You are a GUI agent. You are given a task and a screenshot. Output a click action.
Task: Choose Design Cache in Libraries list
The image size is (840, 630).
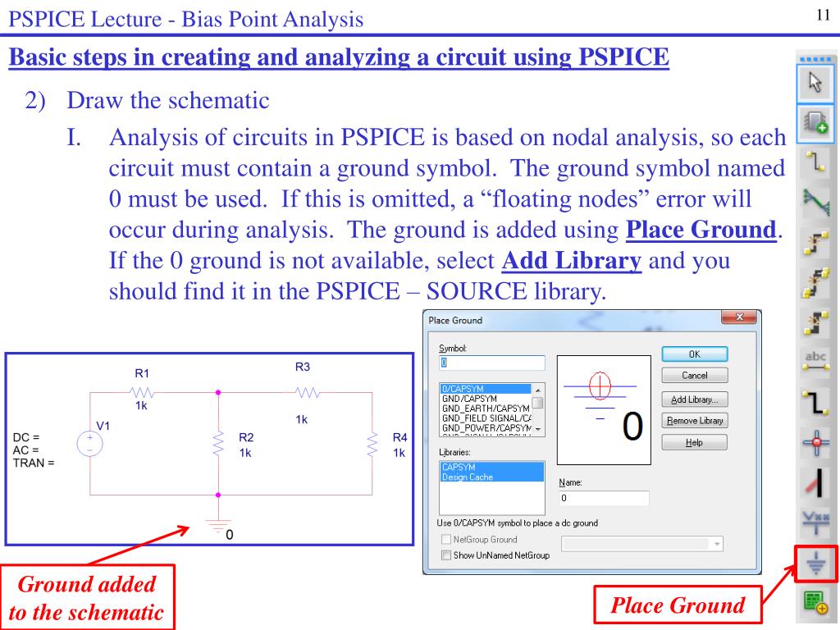coord(492,477)
